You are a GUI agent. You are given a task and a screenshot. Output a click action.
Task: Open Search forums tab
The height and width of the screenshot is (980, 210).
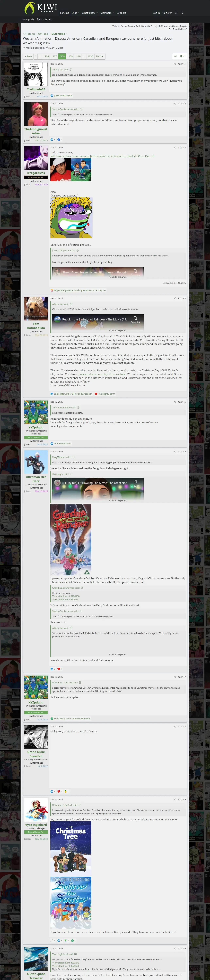tap(45, 19)
